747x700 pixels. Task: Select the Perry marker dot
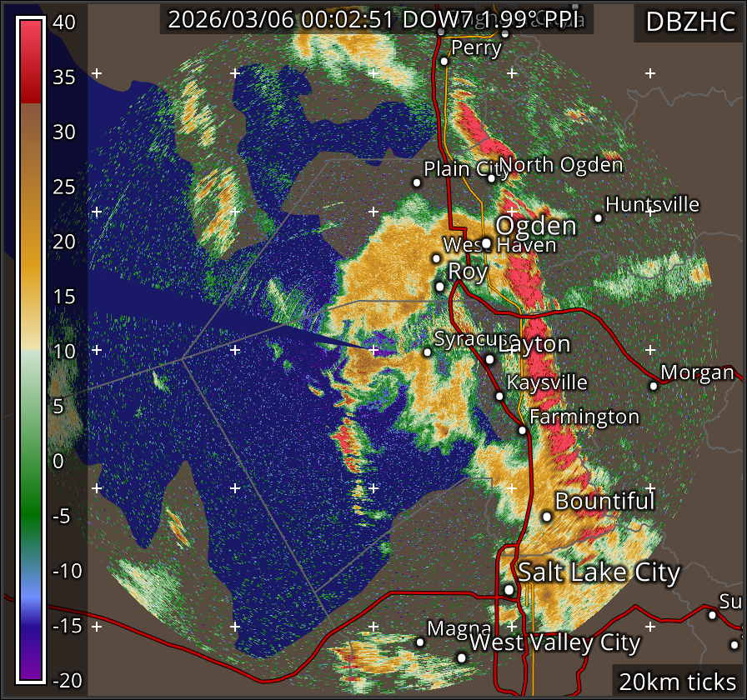point(444,60)
